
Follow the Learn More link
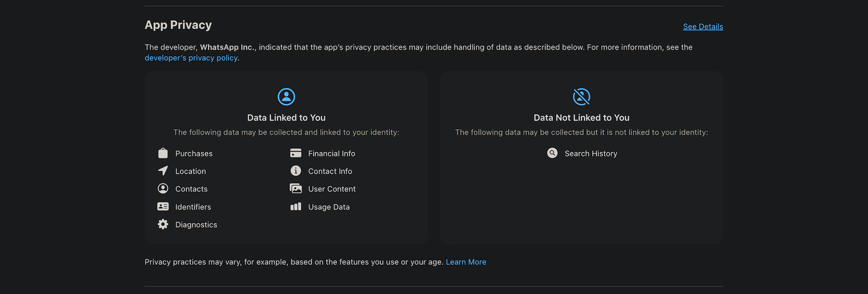pos(466,262)
